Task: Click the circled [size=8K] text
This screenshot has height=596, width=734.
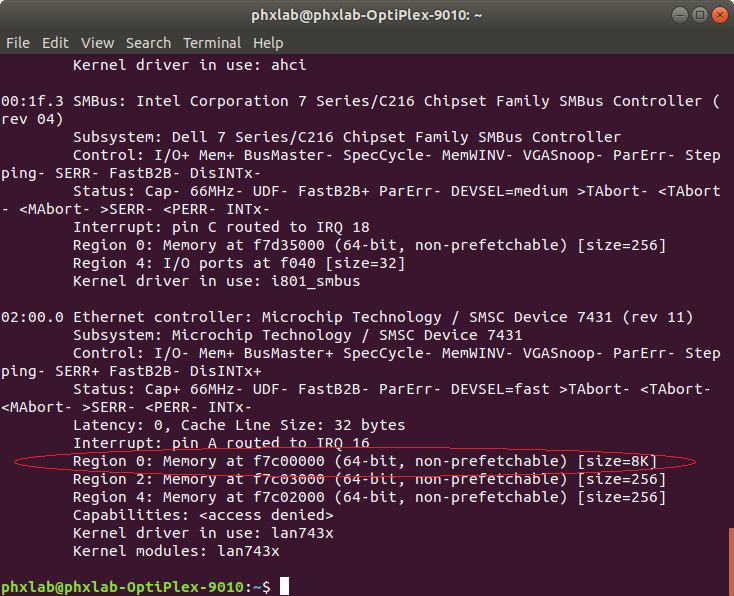Action: coord(617,461)
